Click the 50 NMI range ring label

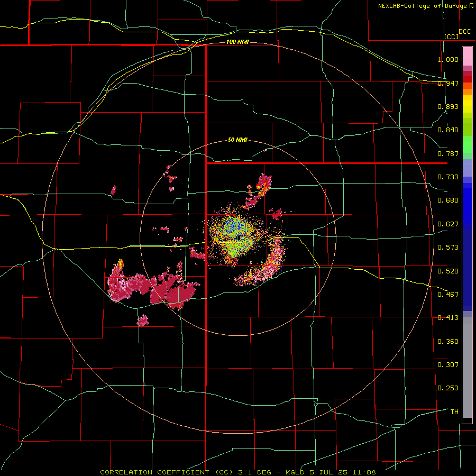pos(237,140)
